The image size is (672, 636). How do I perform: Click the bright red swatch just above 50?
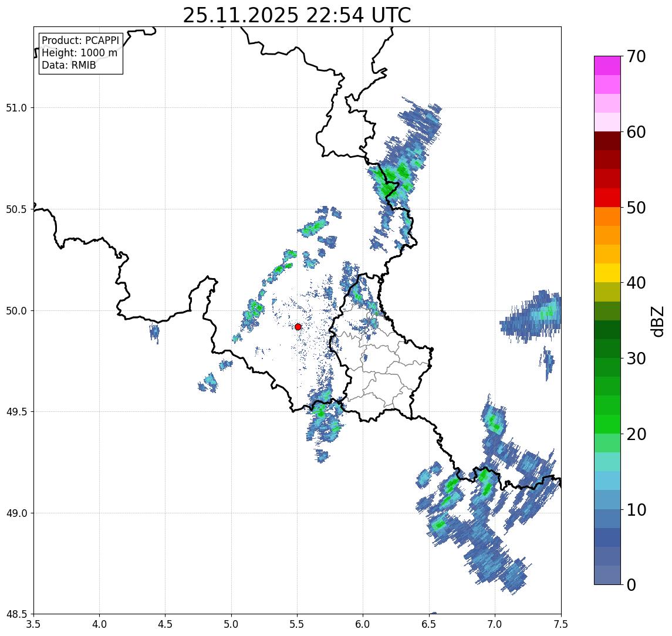607,198
